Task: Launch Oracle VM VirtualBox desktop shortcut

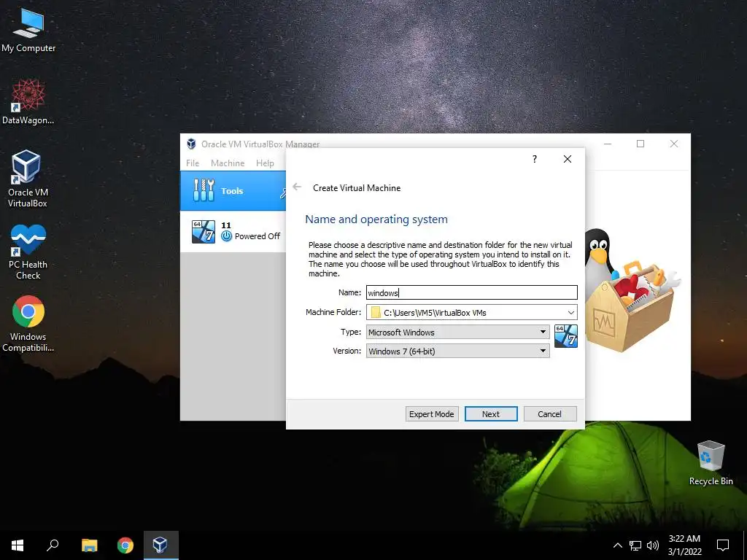Action: coord(27,178)
